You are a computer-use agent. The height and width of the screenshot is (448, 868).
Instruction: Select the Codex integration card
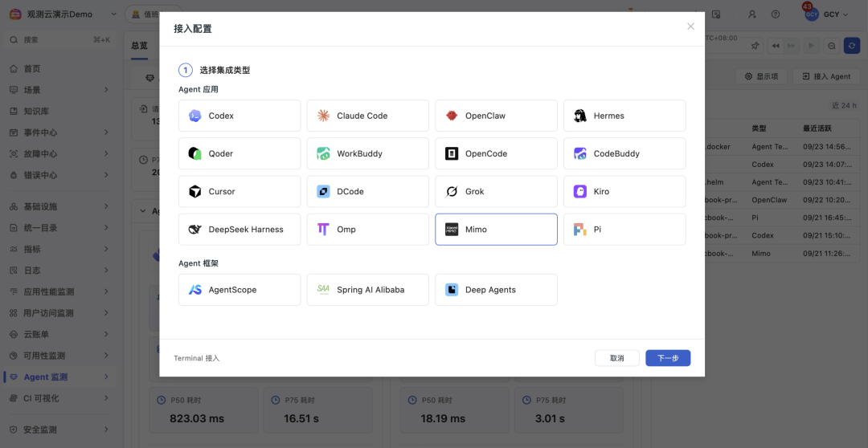coord(240,116)
